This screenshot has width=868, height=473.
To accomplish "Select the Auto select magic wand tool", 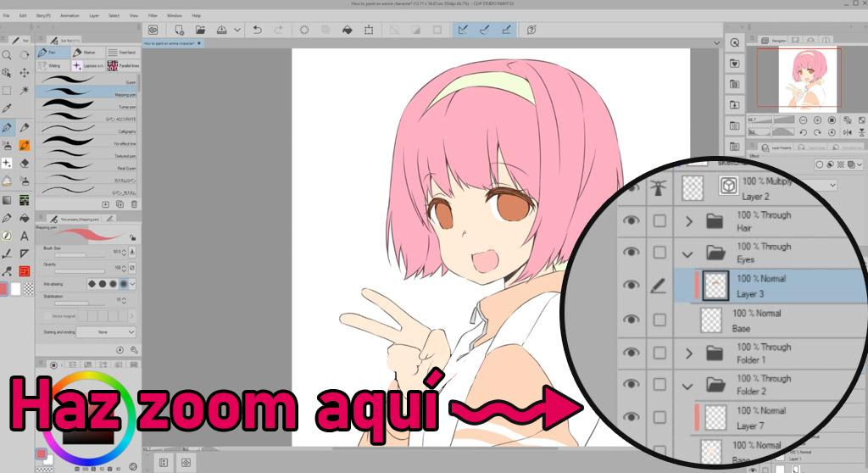I will 25,91.
